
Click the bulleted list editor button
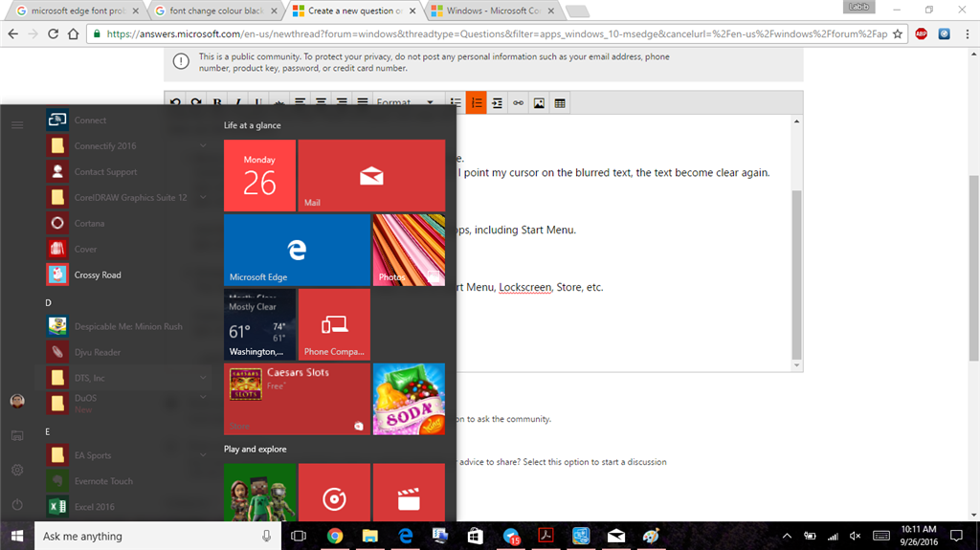click(456, 103)
